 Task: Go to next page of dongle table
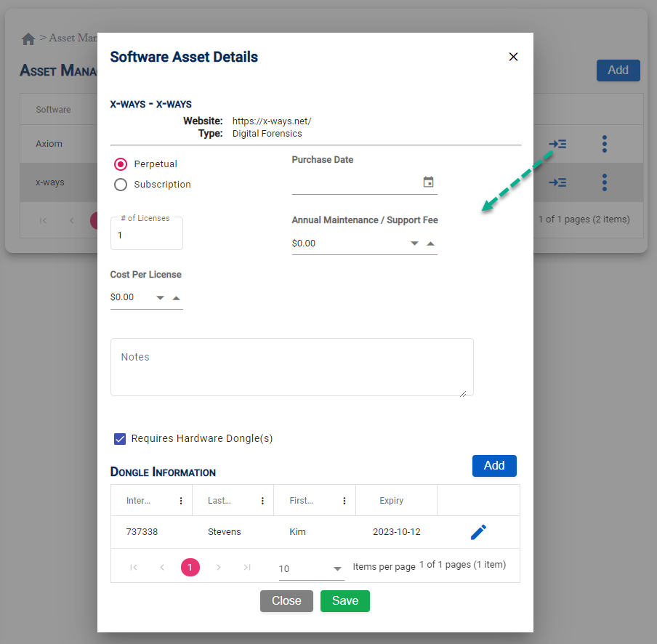(x=218, y=568)
